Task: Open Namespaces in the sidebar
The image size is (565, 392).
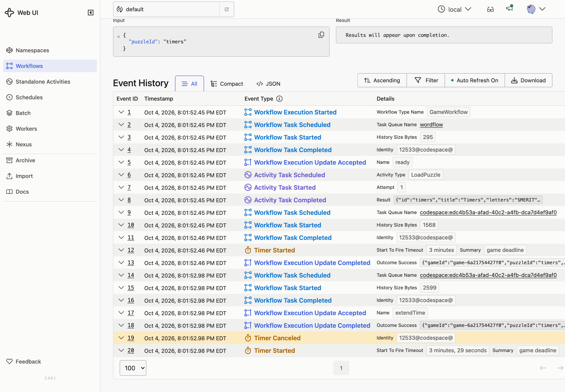Action: [50, 50]
